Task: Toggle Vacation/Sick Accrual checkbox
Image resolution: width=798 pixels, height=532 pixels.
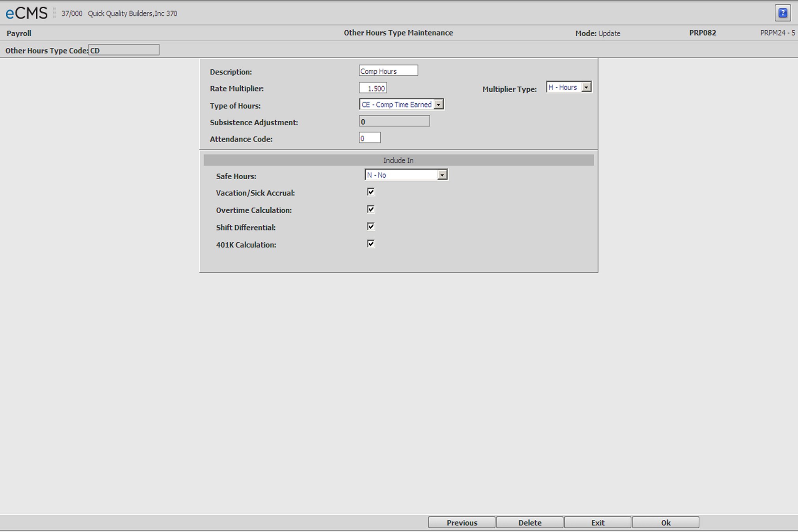Action: point(371,192)
